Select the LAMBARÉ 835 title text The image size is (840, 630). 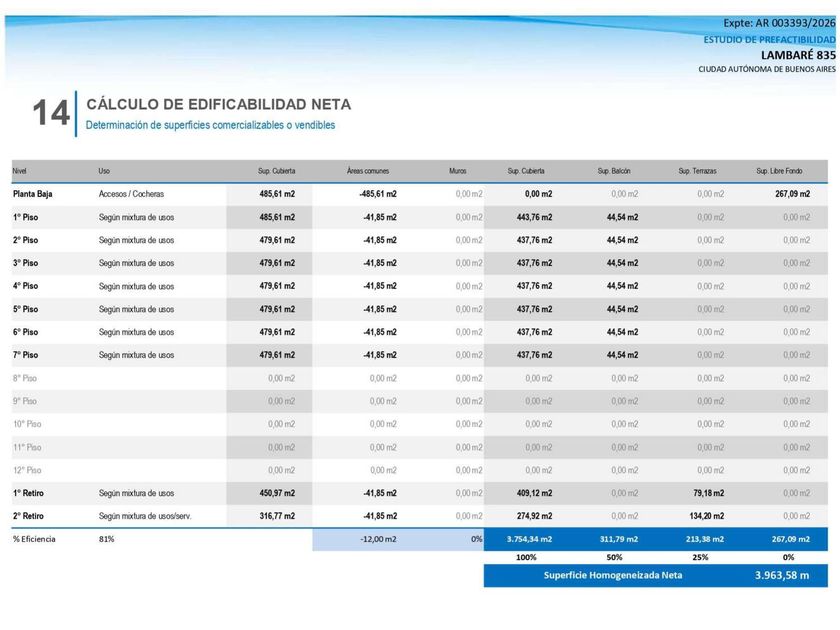(798, 55)
